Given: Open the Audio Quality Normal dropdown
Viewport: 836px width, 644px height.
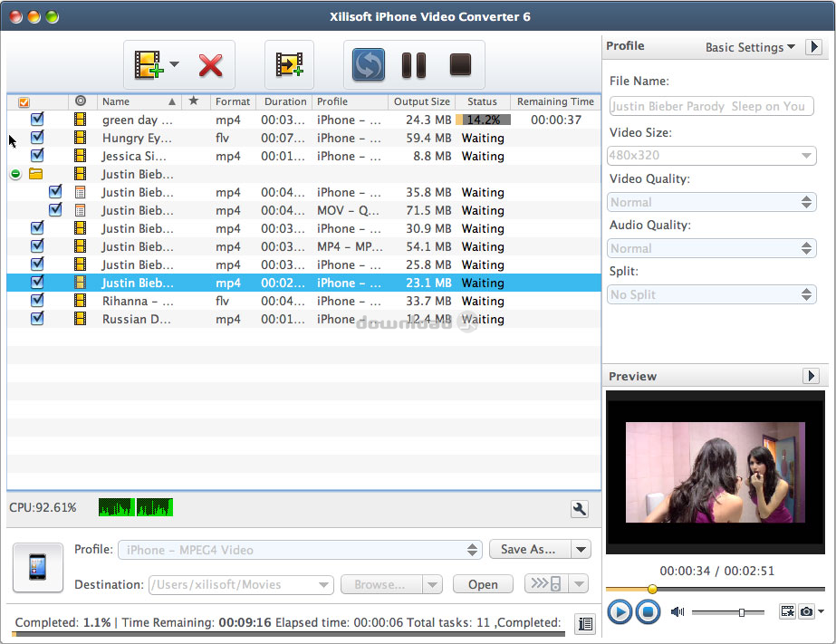Looking at the screenshot, I should 712,248.
